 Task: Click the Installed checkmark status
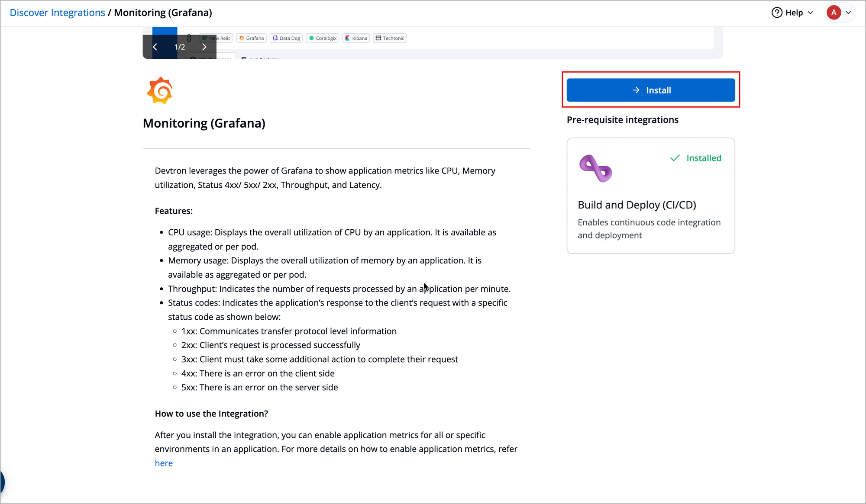tap(695, 158)
